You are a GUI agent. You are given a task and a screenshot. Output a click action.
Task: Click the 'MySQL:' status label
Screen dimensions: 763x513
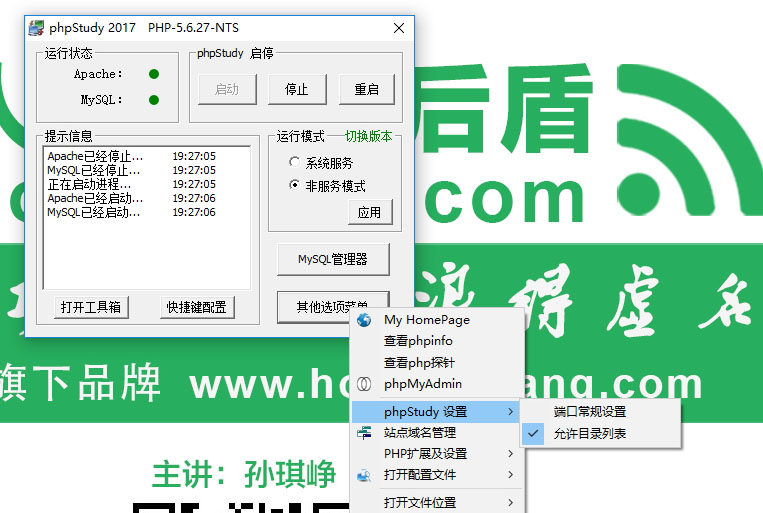101,100
